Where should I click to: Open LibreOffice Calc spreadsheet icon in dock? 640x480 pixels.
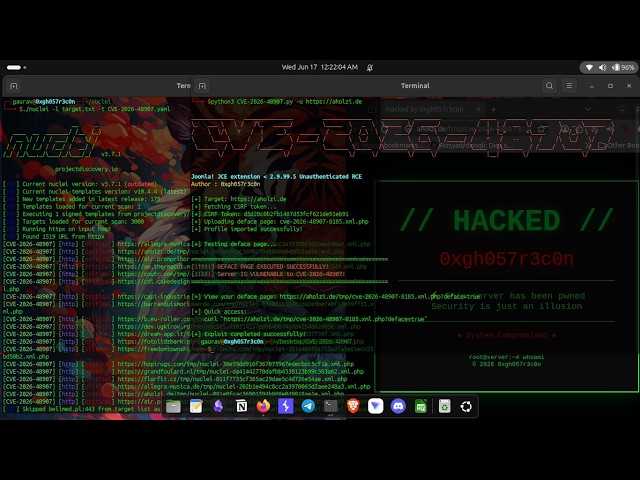point(420,406)
